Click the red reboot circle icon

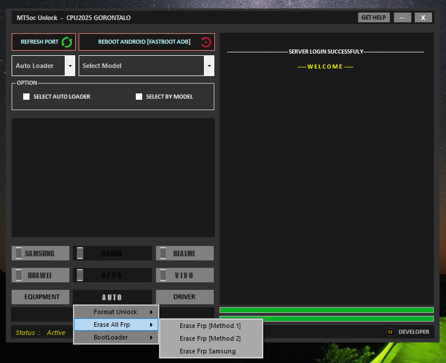(x=206, y=42)
